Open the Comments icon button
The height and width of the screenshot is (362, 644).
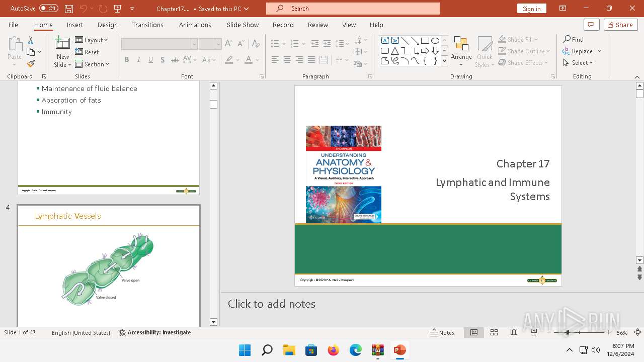click(x=591, y=25)
